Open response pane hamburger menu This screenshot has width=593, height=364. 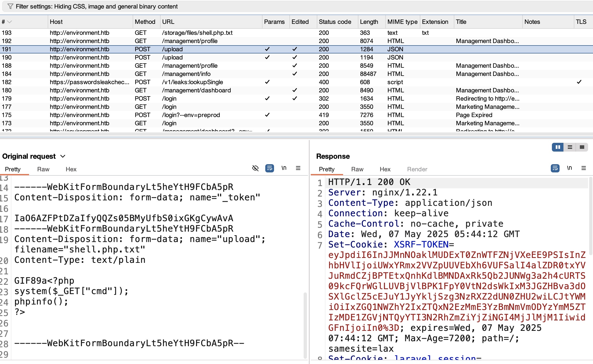coord(584,168)
